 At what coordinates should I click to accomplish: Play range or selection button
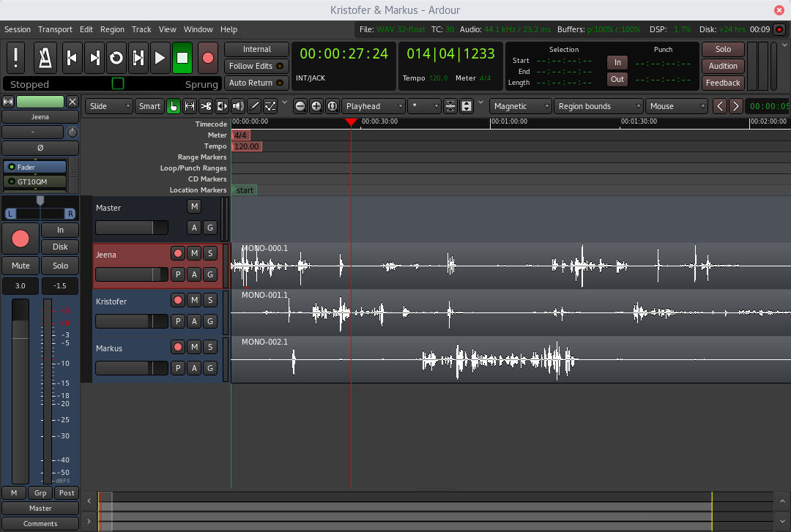pyautogui.click(x=138, y=58)
